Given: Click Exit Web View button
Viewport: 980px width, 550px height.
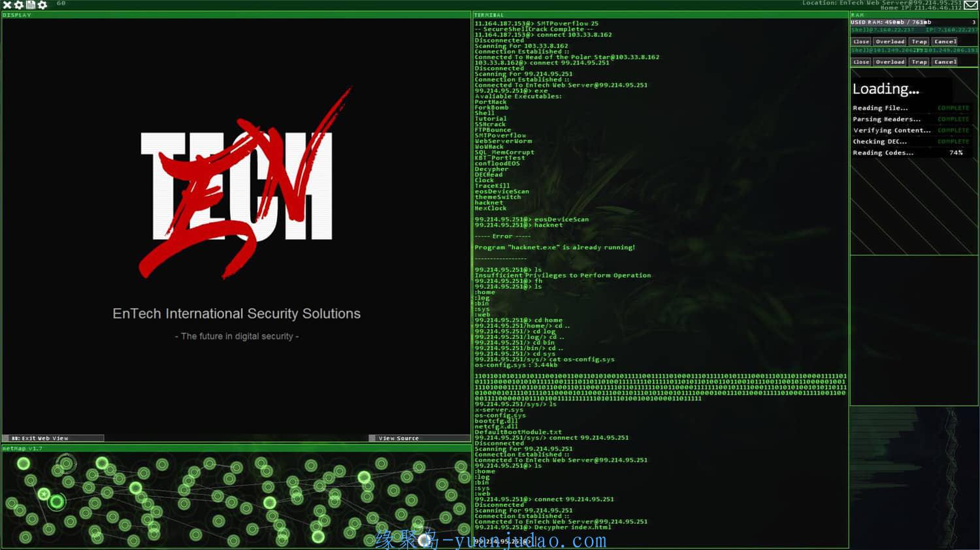Looking at the screenshot, I should pos(53,438).
